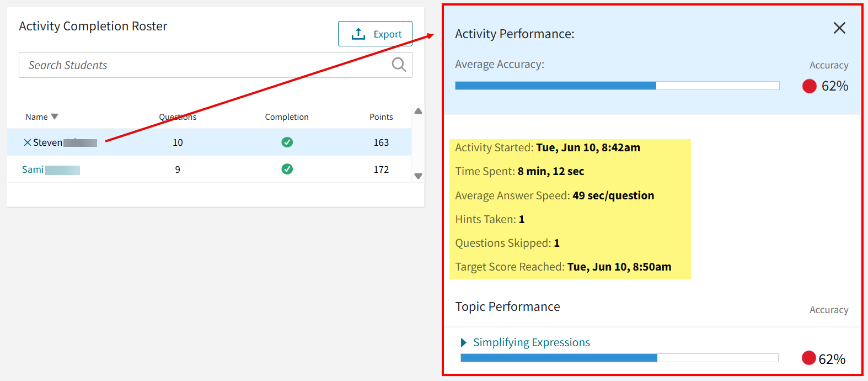Open Sami's activity performance details

[x=33, y=169]
